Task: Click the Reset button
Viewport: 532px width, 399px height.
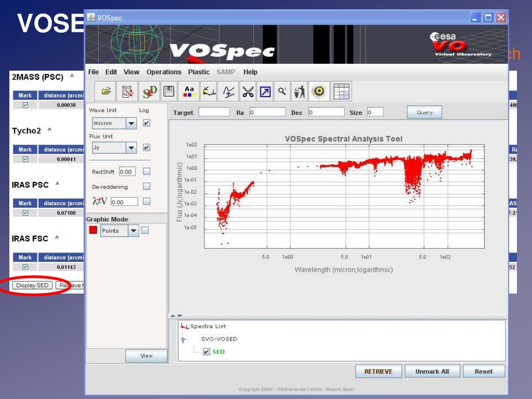Action: (x=484, y=371)
